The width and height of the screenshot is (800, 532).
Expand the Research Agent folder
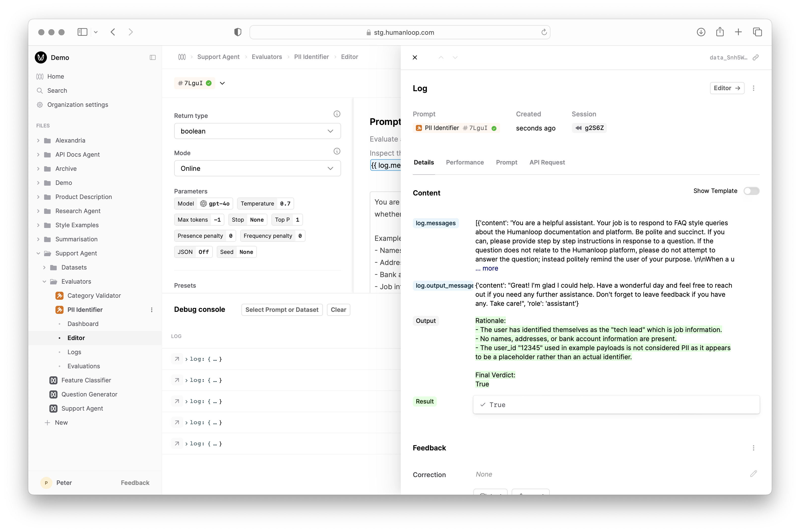(x=38, y=211)
